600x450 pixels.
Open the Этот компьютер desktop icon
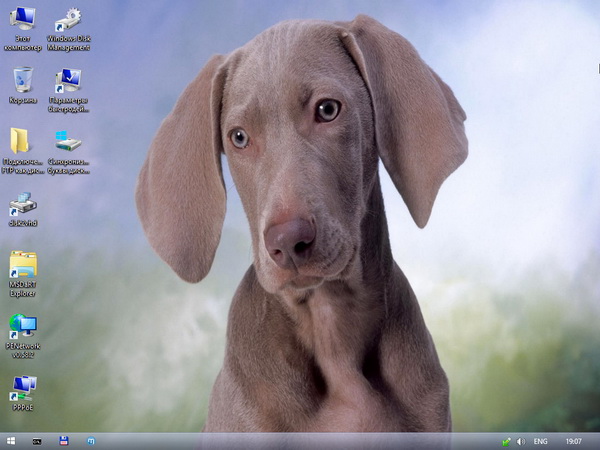(x=22, y=22)
